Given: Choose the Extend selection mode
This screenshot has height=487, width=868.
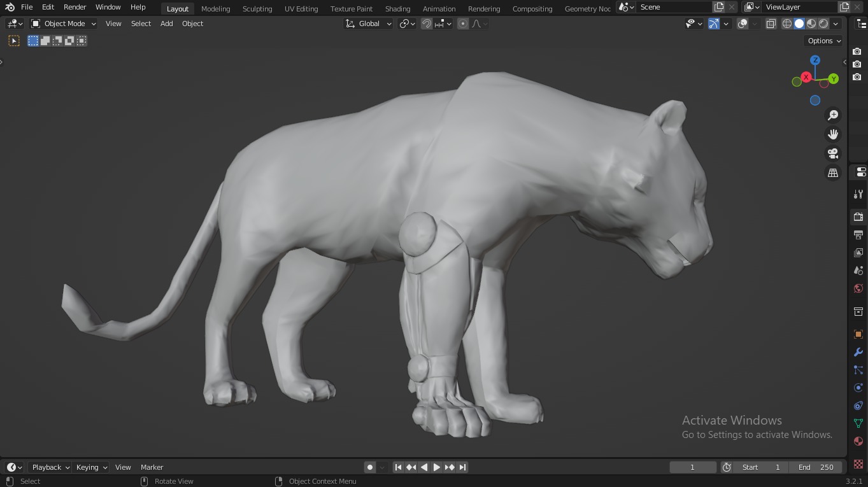Looking at the screenshot, I should (x=45, y=41).
